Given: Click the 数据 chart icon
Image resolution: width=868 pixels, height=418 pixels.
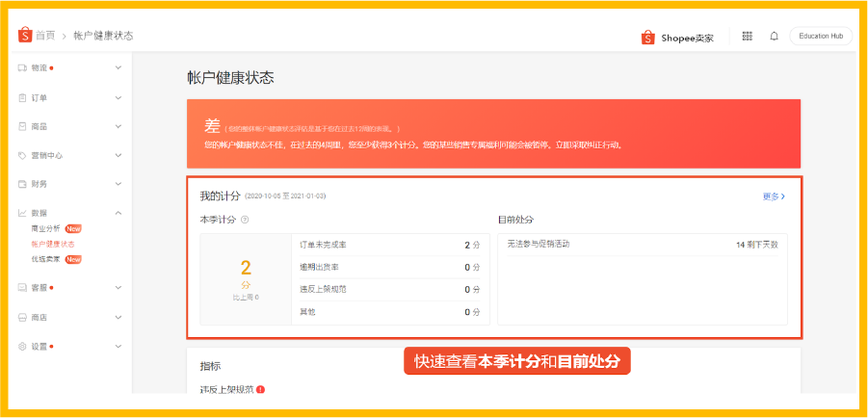Looking at the screenshot, I should point(23,213).
